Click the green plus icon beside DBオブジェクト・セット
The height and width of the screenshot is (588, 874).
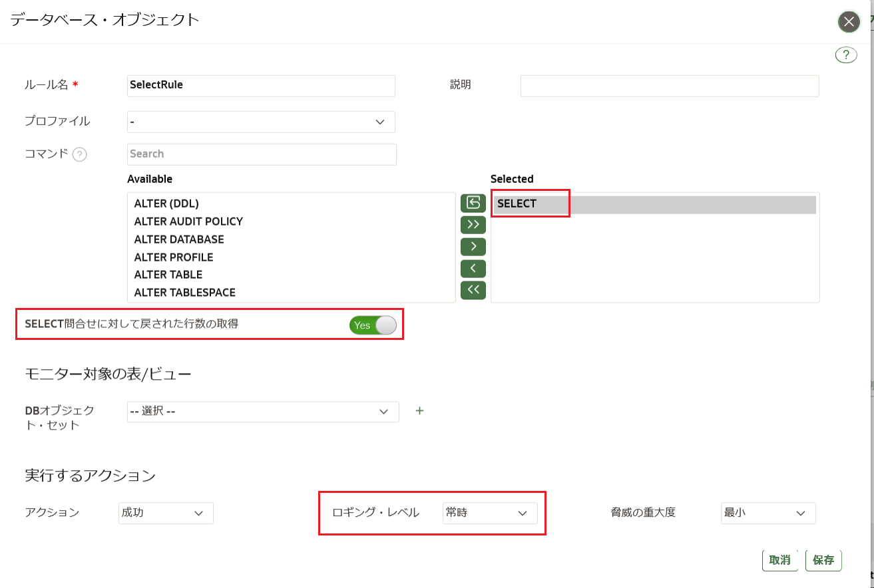[419, 410]
